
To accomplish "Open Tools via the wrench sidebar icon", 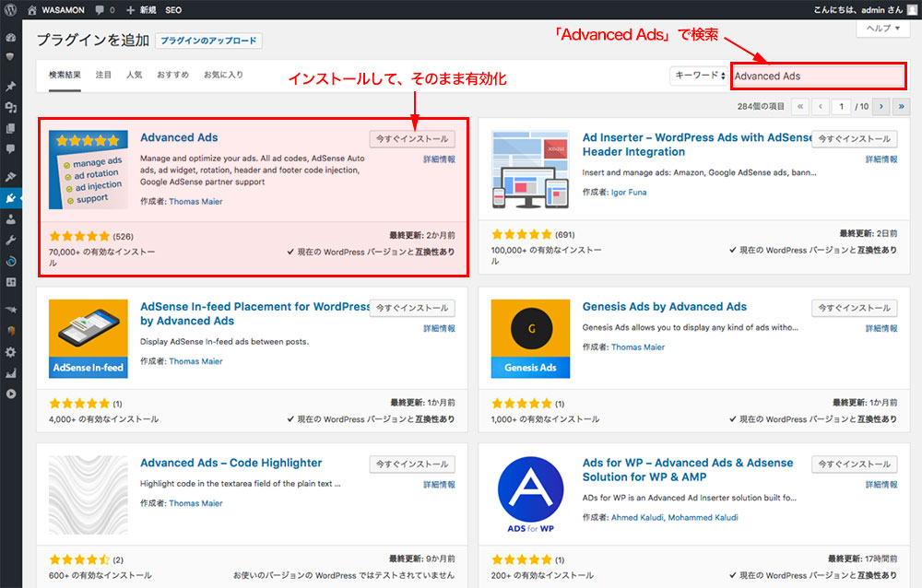I will (x=10, y=240).
